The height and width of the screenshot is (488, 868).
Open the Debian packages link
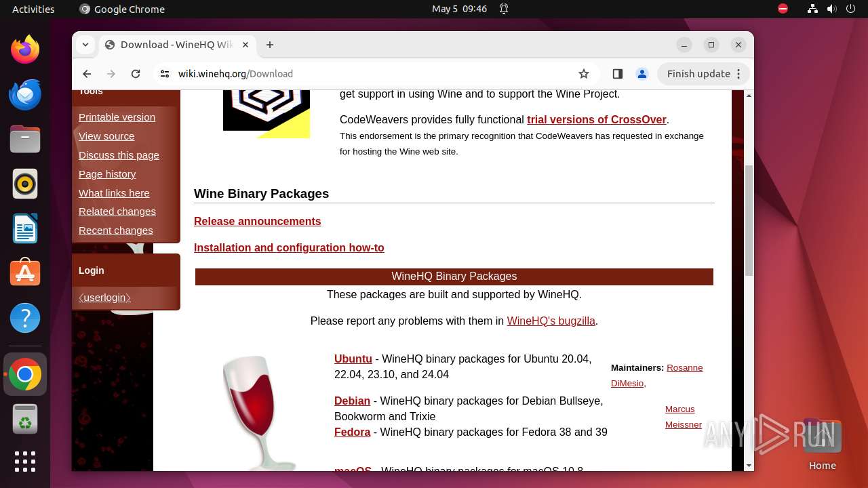pos(352,401)
